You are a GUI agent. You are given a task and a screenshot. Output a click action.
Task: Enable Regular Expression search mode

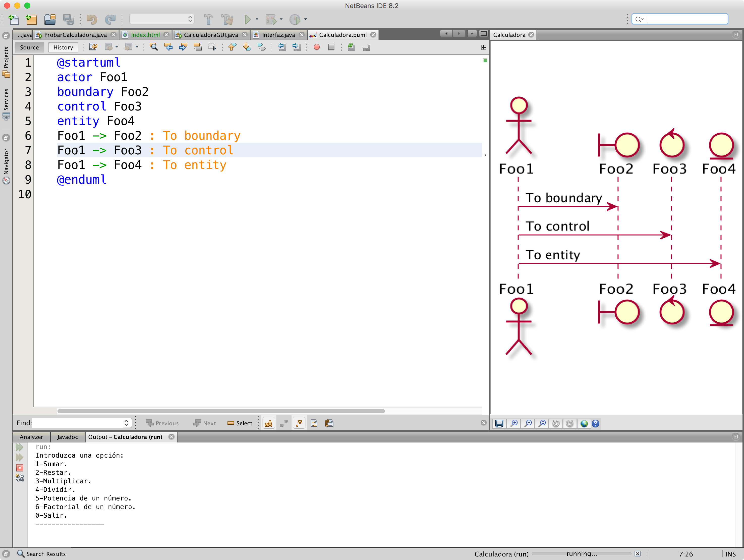tap(299, 423)
